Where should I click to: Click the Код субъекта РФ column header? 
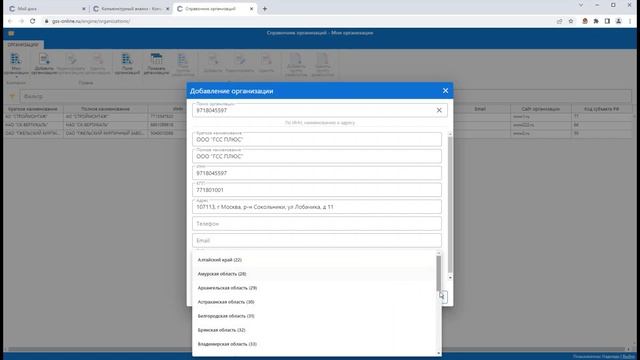pyautogui.click(x=601, y=109)
